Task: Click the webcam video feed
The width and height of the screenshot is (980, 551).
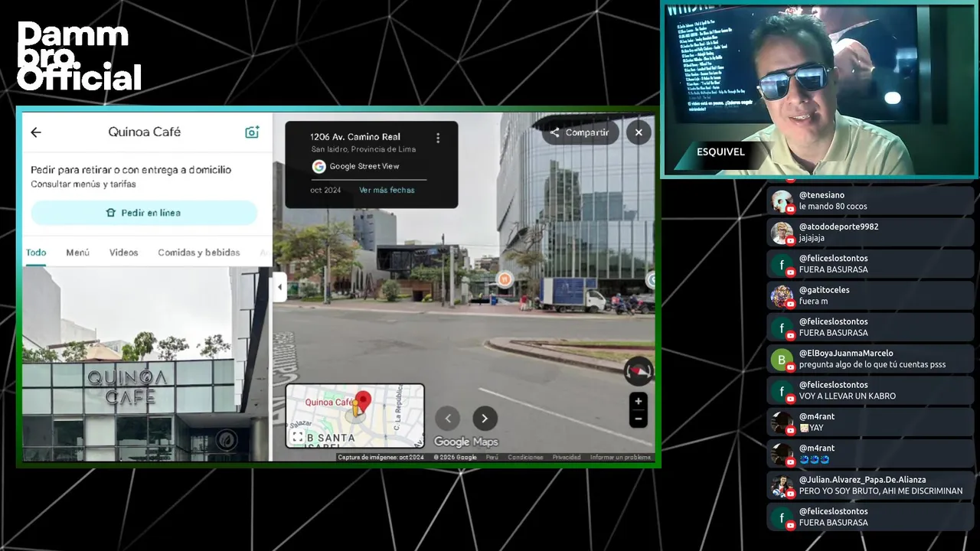Action: click(x=819, y=90)
